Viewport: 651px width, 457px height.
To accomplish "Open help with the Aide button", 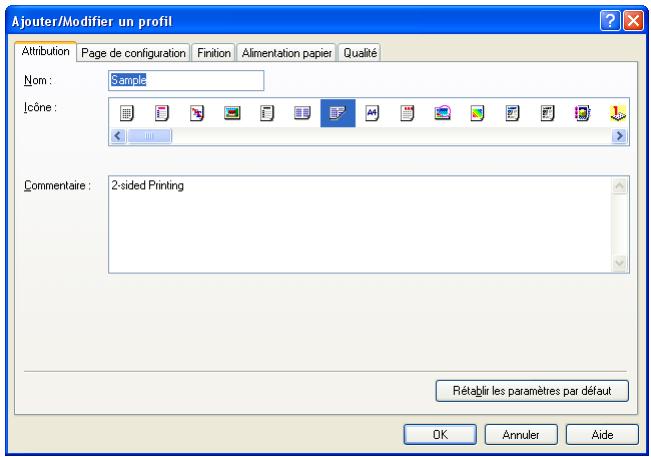I will 602,435.
